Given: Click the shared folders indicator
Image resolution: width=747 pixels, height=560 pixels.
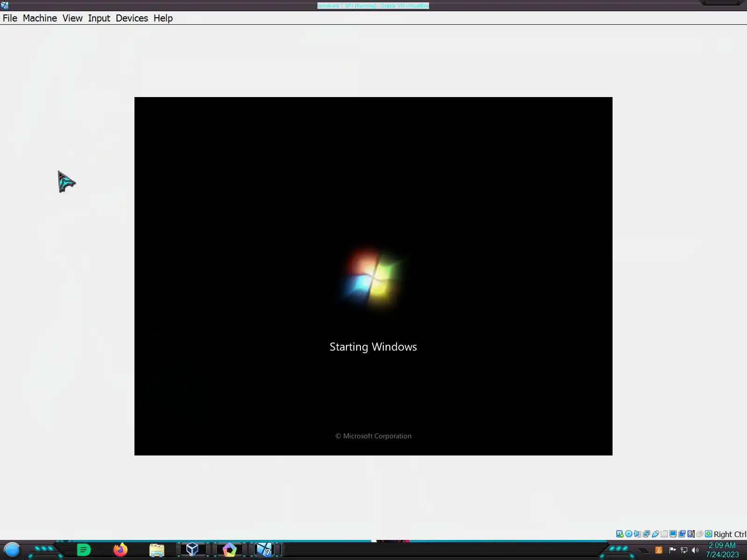Looking at the screenshot, I should click(x=664, y=534).
